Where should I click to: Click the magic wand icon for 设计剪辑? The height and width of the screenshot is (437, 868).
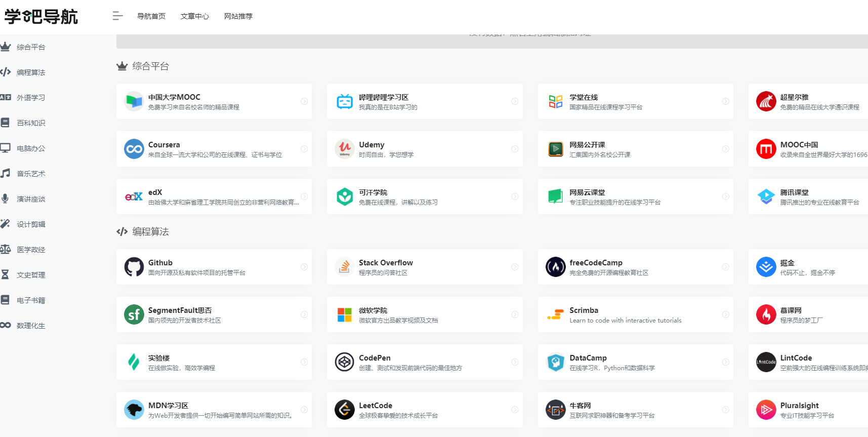(5, 224)
